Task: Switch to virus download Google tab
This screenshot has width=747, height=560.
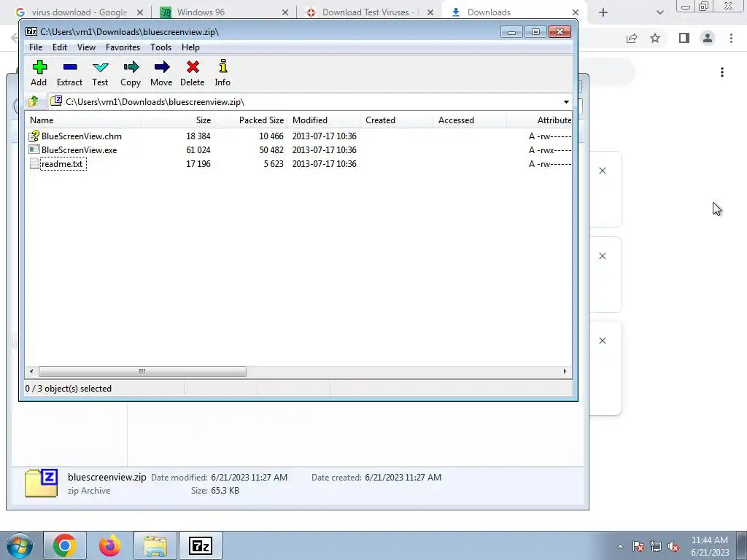Action: [x=79, y=12]
